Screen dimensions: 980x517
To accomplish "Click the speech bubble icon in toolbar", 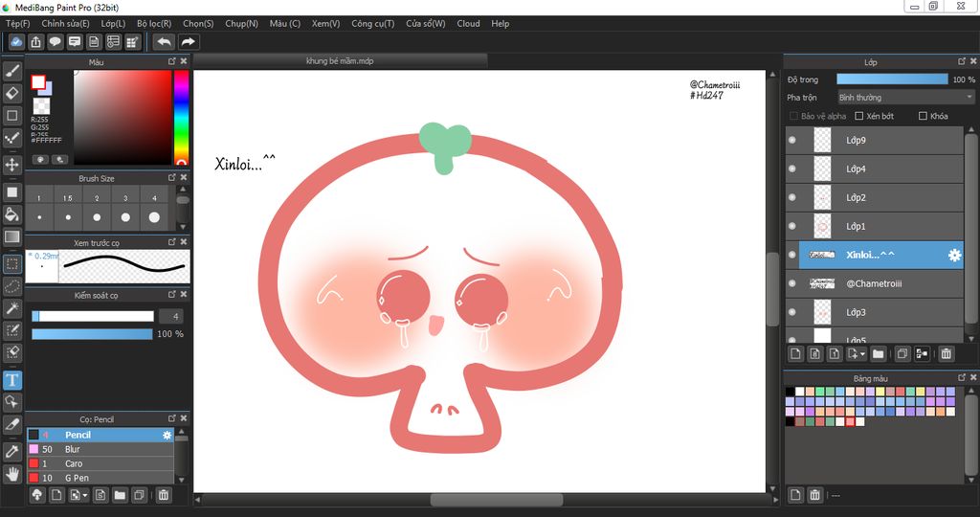I will [x=55, y=42].
